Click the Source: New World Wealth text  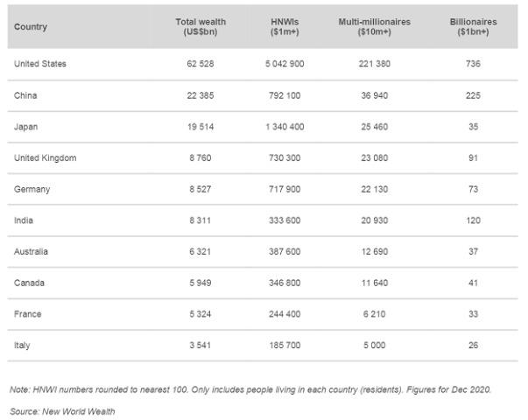click(62, 411)
